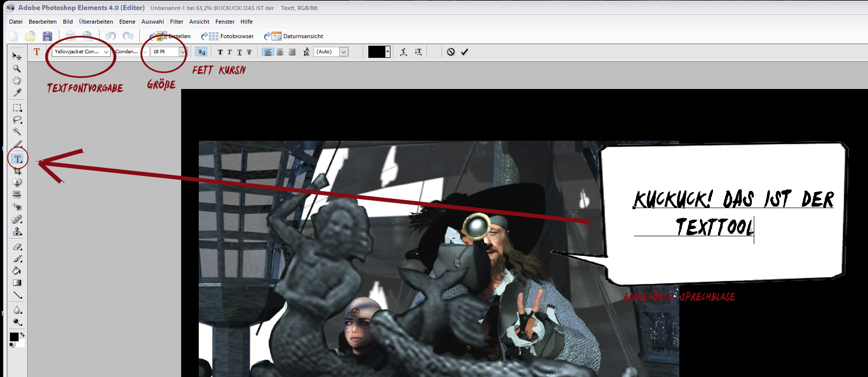Select the Red Eye Removal tool
This screenshot has width=868, height=377.
point(17,207)
